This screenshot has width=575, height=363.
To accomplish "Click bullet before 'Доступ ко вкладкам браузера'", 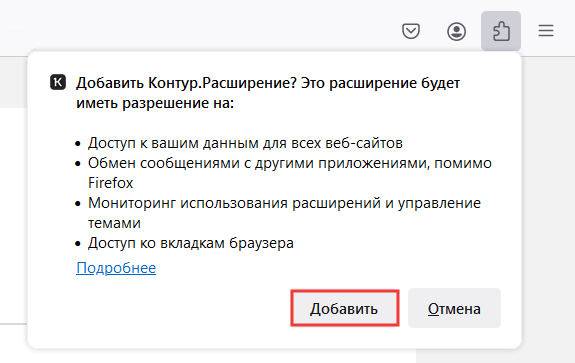I will tap(78, 243).
